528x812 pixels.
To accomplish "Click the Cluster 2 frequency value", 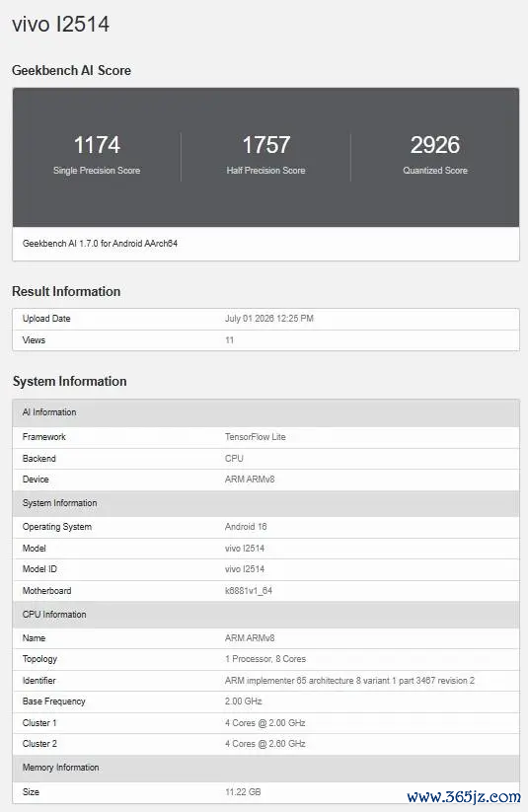I will 265,744.
